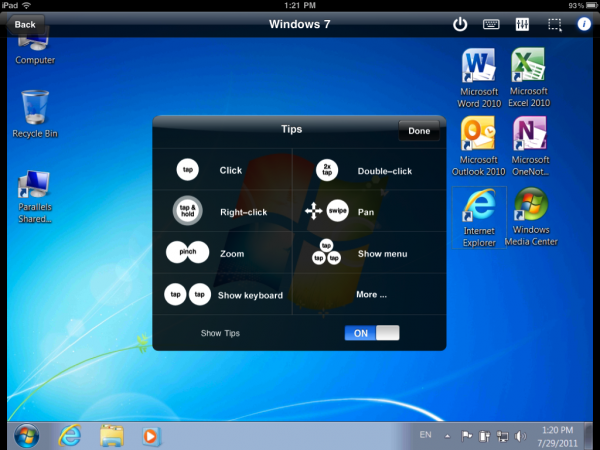Image resolution: width=600 pixels, height=450 pixels.
Task: Select the swipe Pan gesture icon
Action: pyautogui.click(x=337, y=210)
